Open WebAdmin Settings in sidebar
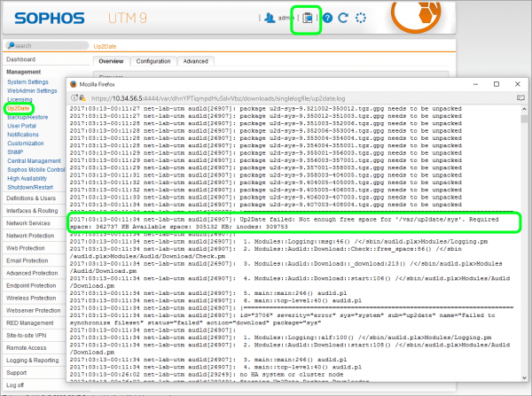 click(x=32, y=91)
